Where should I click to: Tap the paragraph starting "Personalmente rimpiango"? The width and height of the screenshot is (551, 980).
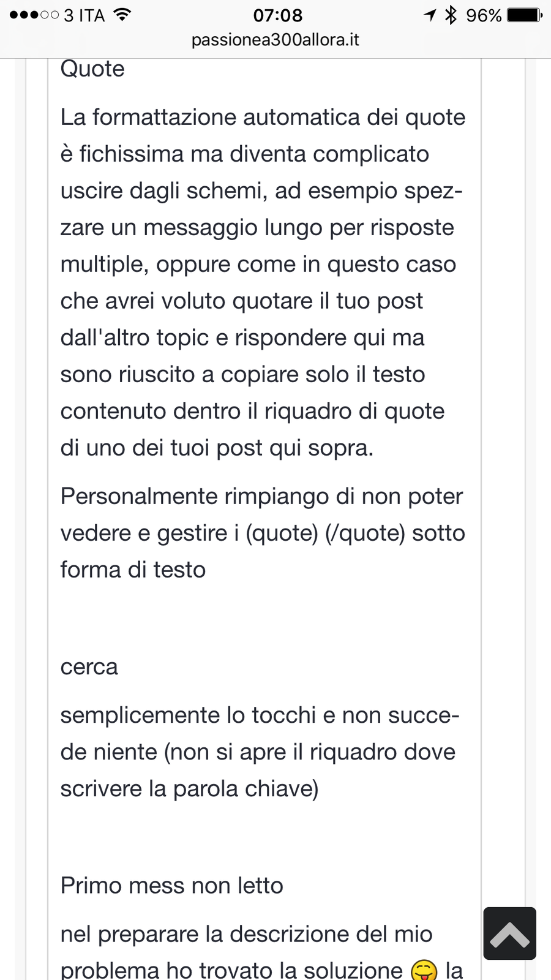(262, 532)
